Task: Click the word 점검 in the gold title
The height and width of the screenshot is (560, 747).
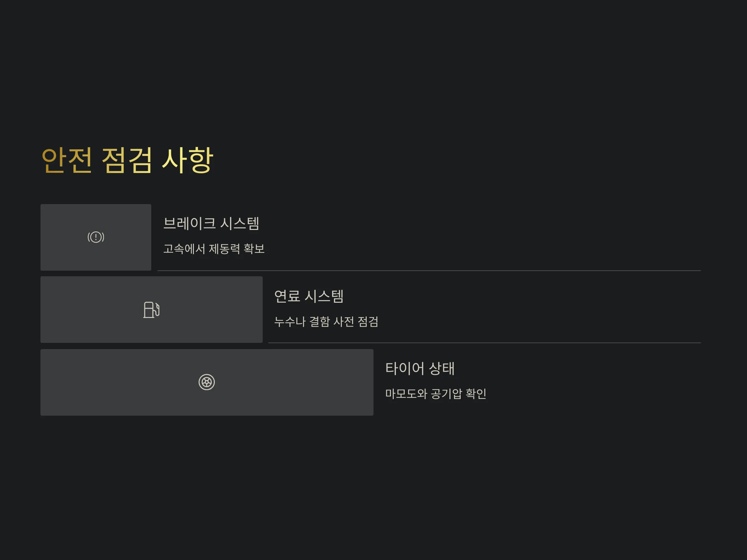Action: (127, 160)
